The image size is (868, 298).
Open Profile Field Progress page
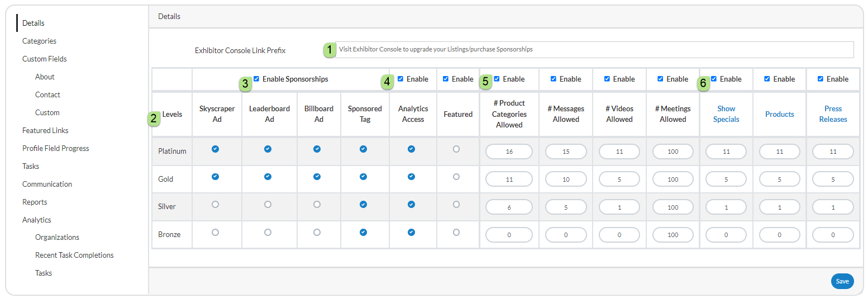tap(56, 148)
